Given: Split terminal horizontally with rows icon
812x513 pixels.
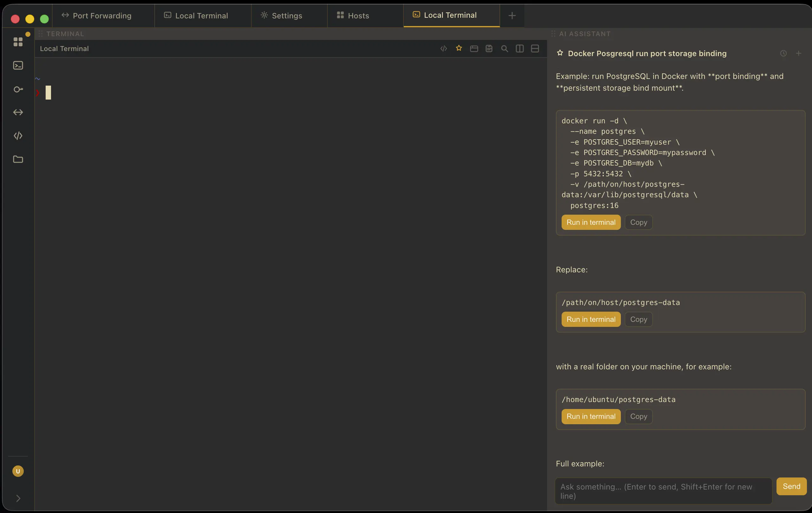Looking at the screenshot, I should pyautogui.click(x=535, y=49).
